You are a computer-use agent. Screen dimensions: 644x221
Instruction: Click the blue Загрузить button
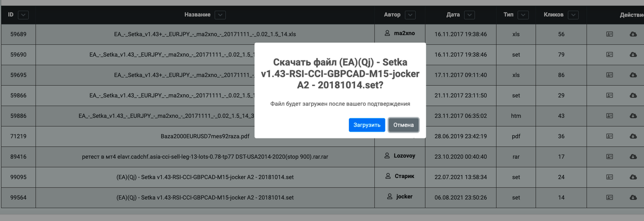(x=367, y=125)
